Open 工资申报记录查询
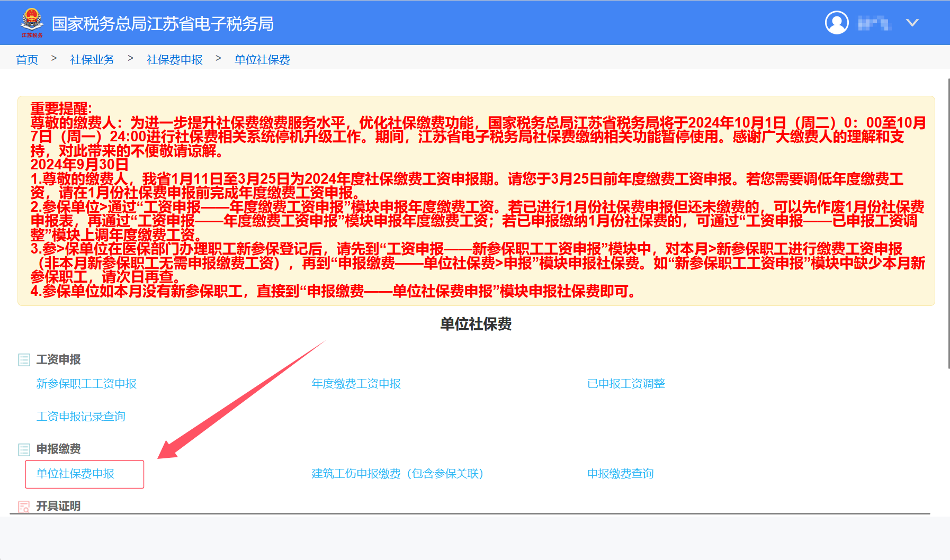Image resolution: width=950 pixels, height=560 pixels. tap(81, 417)
